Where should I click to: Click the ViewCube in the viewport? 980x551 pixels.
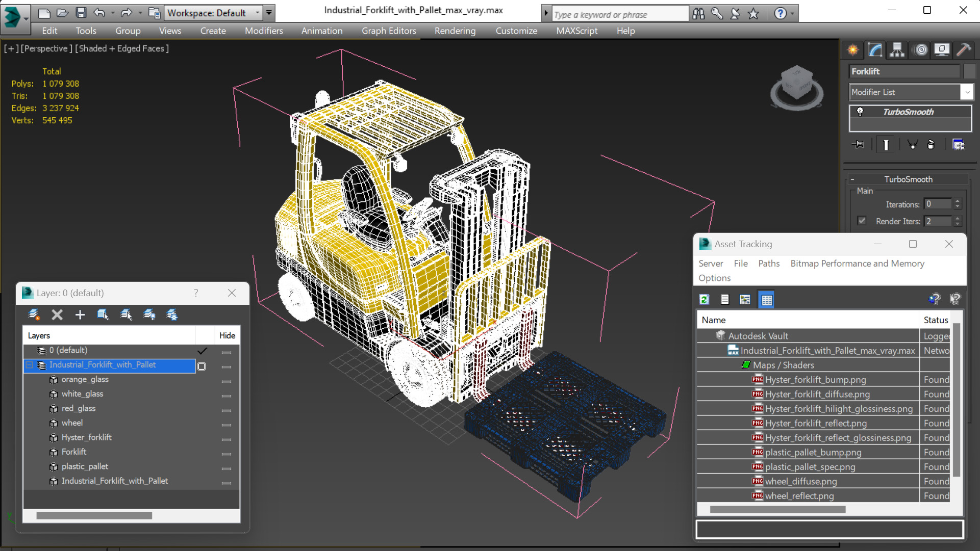coord(796,87)
